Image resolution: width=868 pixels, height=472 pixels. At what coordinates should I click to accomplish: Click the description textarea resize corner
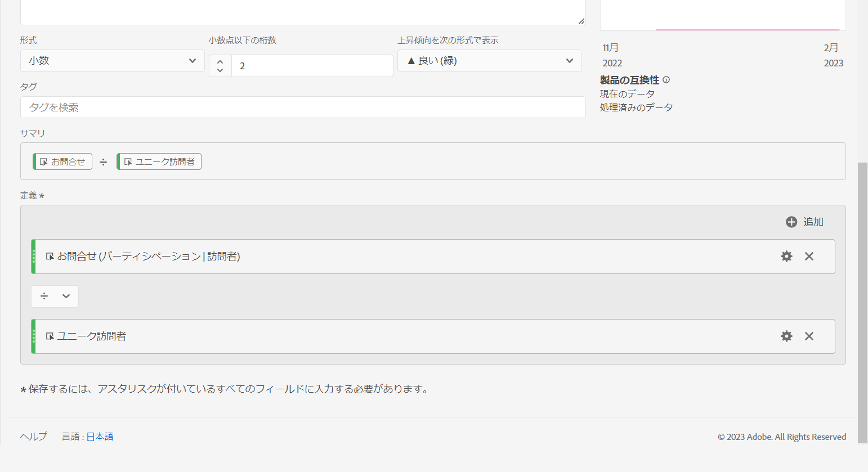[581, 21]
